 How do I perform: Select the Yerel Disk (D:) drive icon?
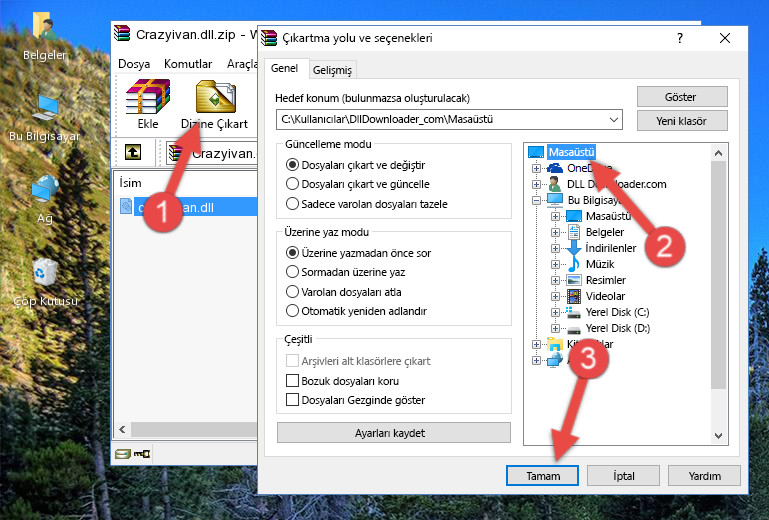coord(573,329)
